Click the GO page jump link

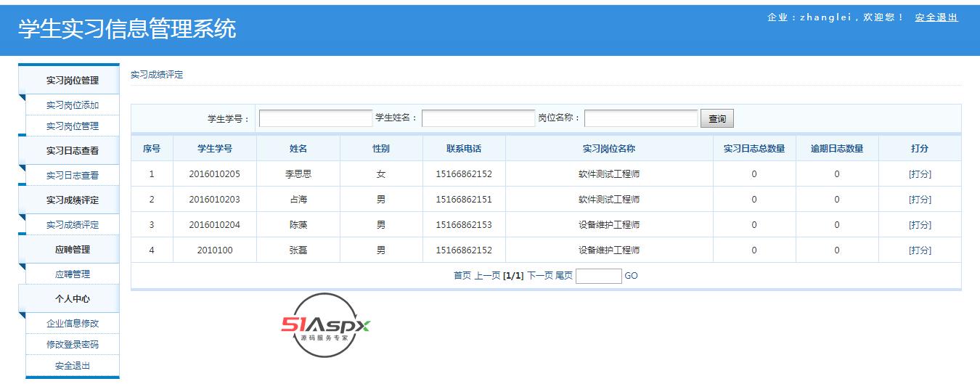(x=631, y=276)
